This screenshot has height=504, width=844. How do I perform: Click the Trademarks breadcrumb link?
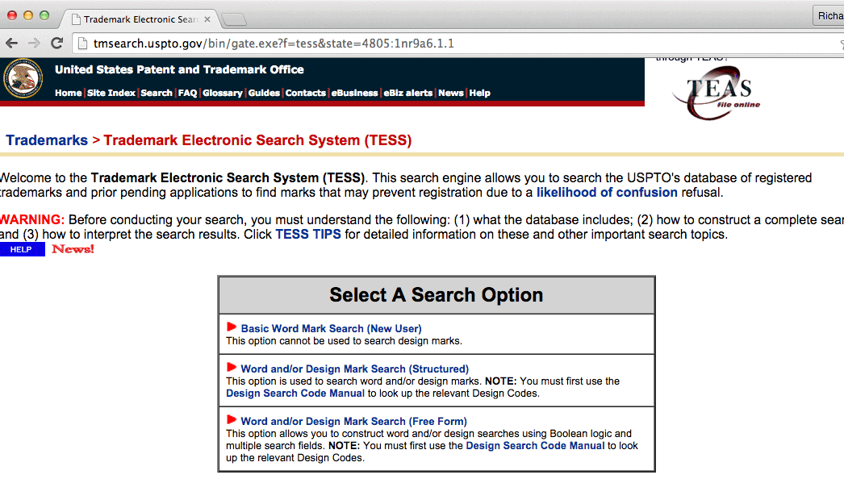pos(47,140)
